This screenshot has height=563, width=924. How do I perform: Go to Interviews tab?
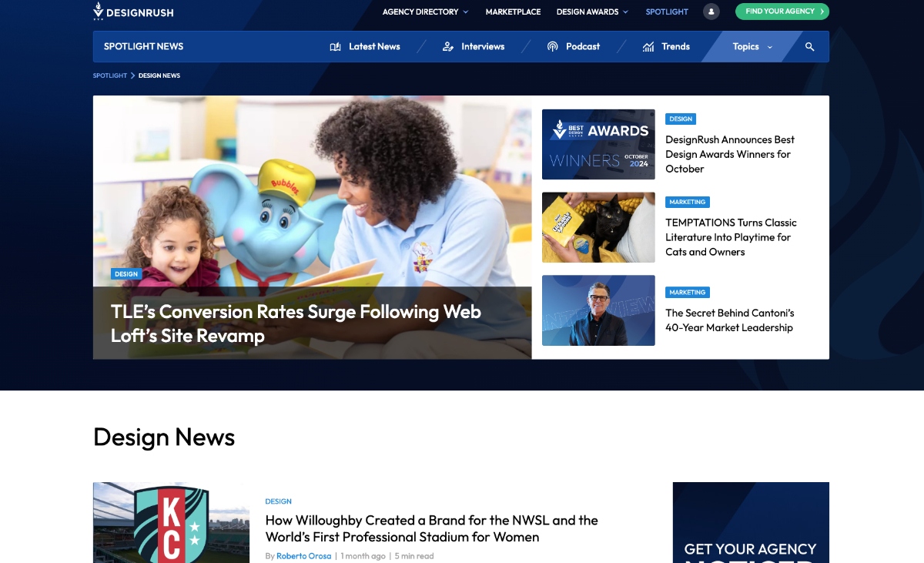(x=474, y=47)
